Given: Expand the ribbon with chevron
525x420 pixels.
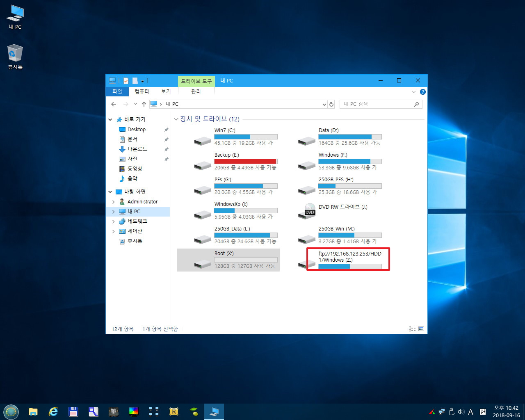Looking at the screenshot, I should pos(414,92).
